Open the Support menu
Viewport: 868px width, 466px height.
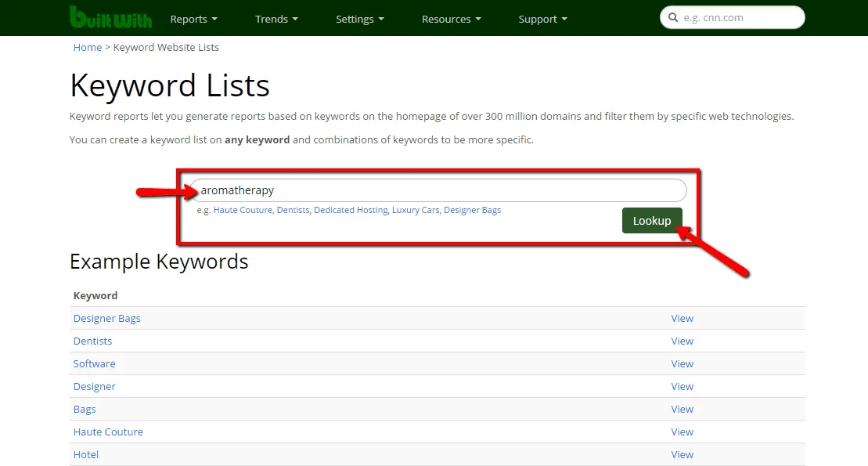click(x=542, y=19)
